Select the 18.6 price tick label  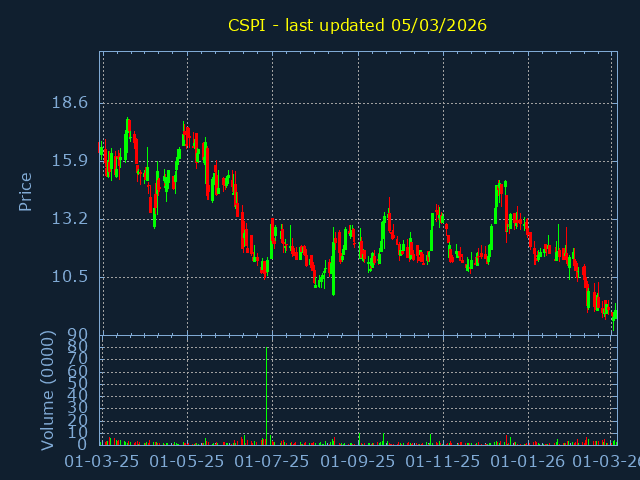pyautogui.click(x=69, y=103)
